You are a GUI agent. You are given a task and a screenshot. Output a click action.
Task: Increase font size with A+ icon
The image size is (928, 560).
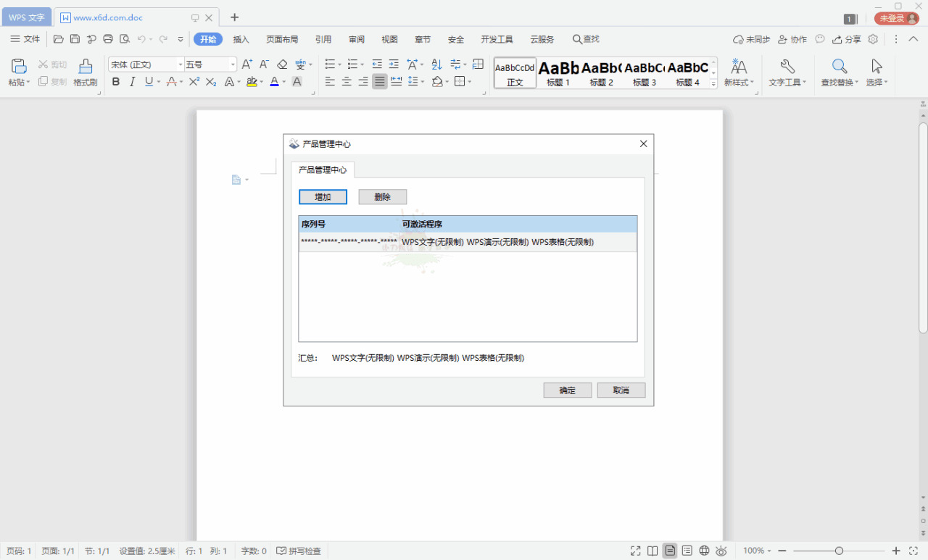click(247, 64)
